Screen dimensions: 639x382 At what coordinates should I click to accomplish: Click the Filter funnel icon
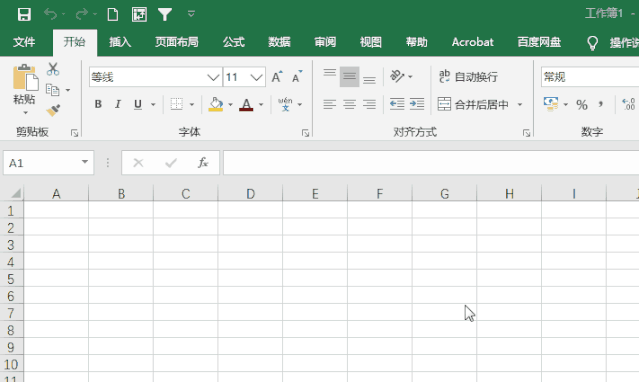coord(165,14)
